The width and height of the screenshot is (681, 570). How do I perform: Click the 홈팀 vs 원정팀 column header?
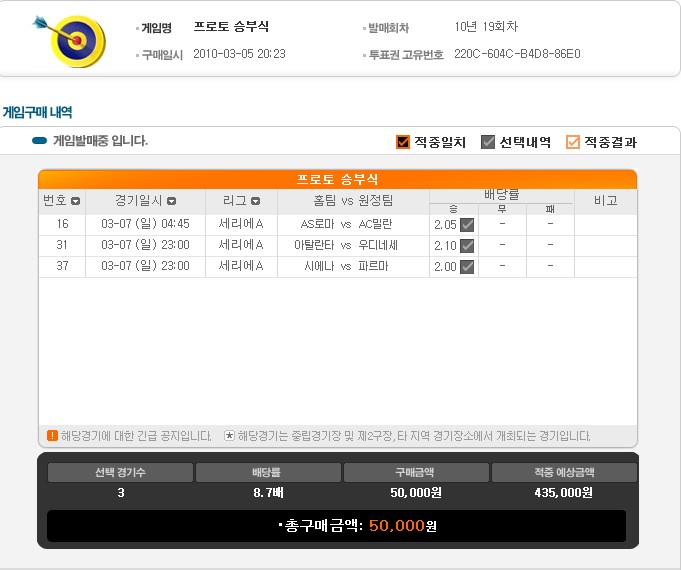coord(353,201)
